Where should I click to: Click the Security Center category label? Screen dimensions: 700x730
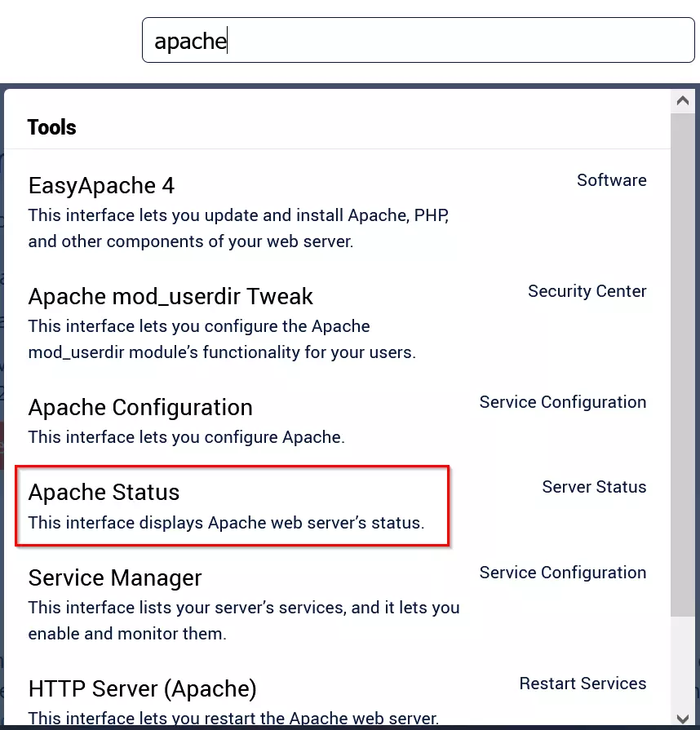coord(587,291)
